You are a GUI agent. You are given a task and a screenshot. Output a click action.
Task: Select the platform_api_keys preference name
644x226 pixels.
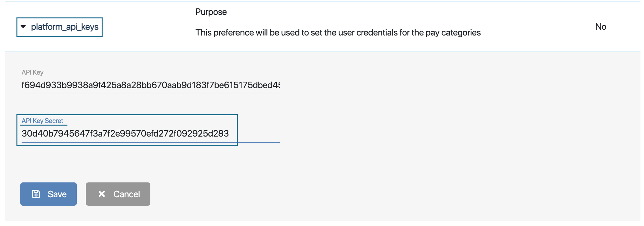click(x=65, y=27)
